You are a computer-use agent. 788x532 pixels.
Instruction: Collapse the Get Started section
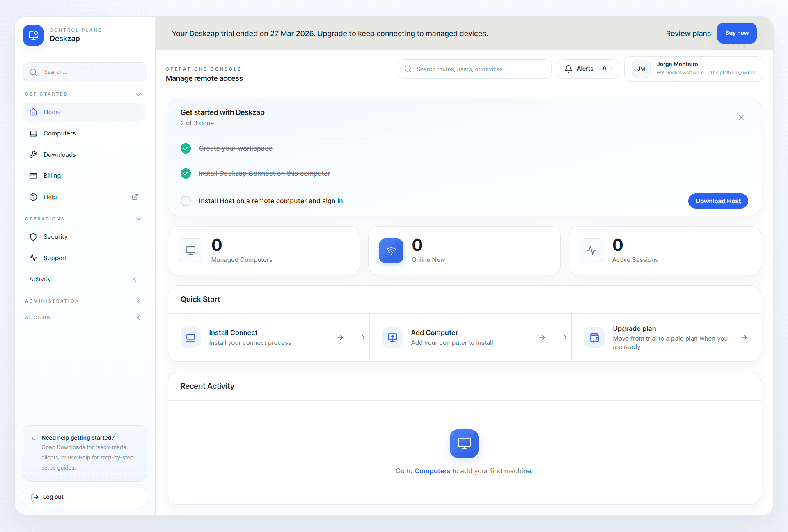click(x=139, y=94)
